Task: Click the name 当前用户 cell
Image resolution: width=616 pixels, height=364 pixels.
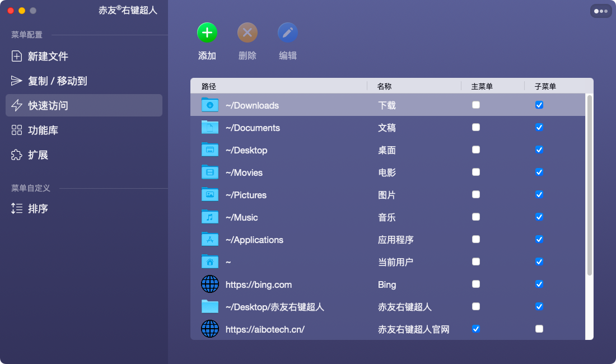Action: tap(395, 262)
